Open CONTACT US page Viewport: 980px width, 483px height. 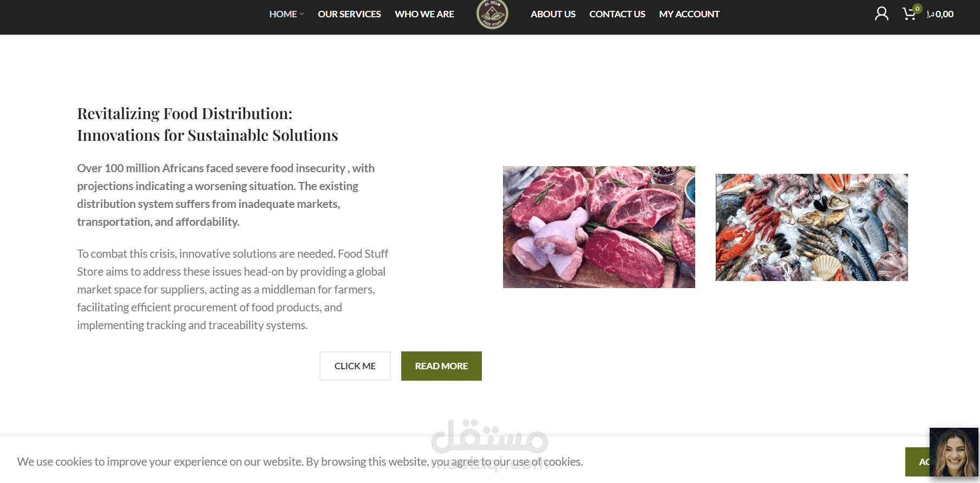pyautogui.click(x=617, y=14)
